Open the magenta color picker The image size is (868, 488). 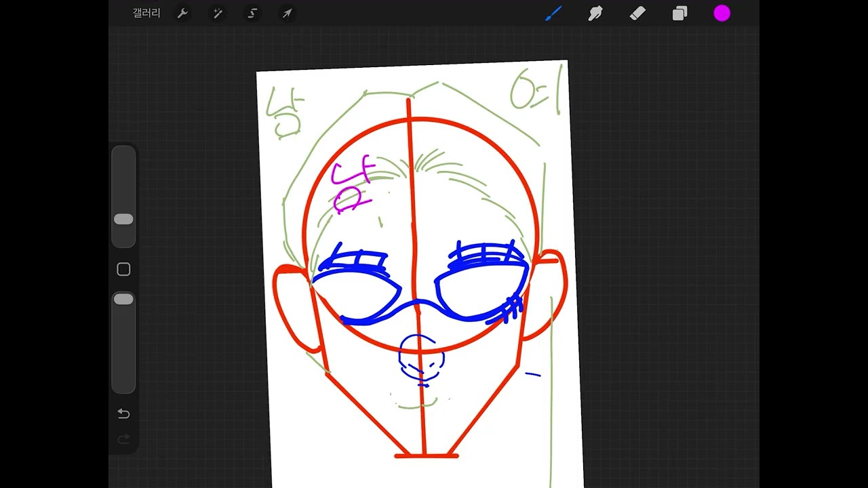point(722,13)
